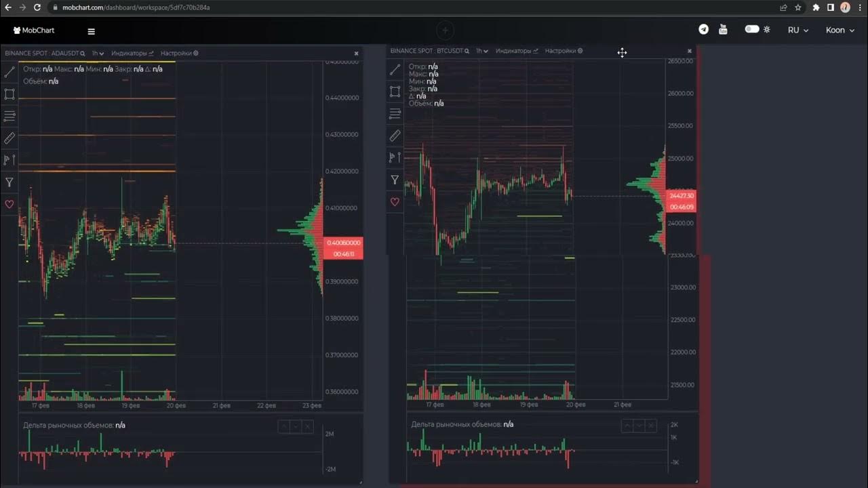The width and height of the screenshot is (868, 488).
Task: Select trend line tool in ADAUSDT chart
Action: [x=9, y=72]
